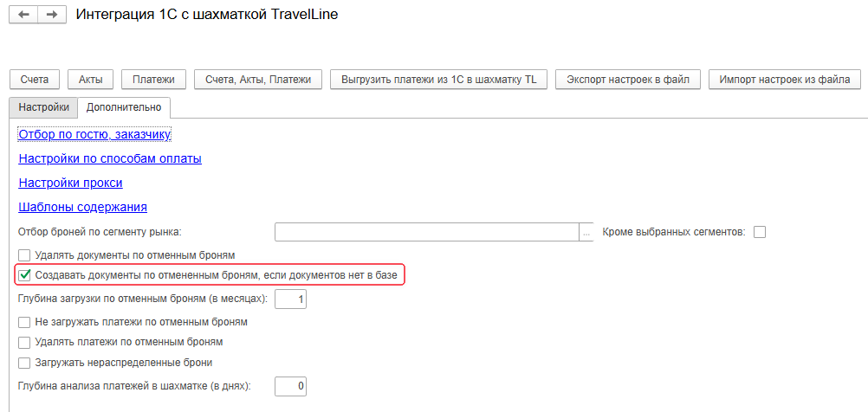Enable Кроме выбранных сегментов checkbox
The height and width of the screenshot is (412, 868).
[761, 231]
